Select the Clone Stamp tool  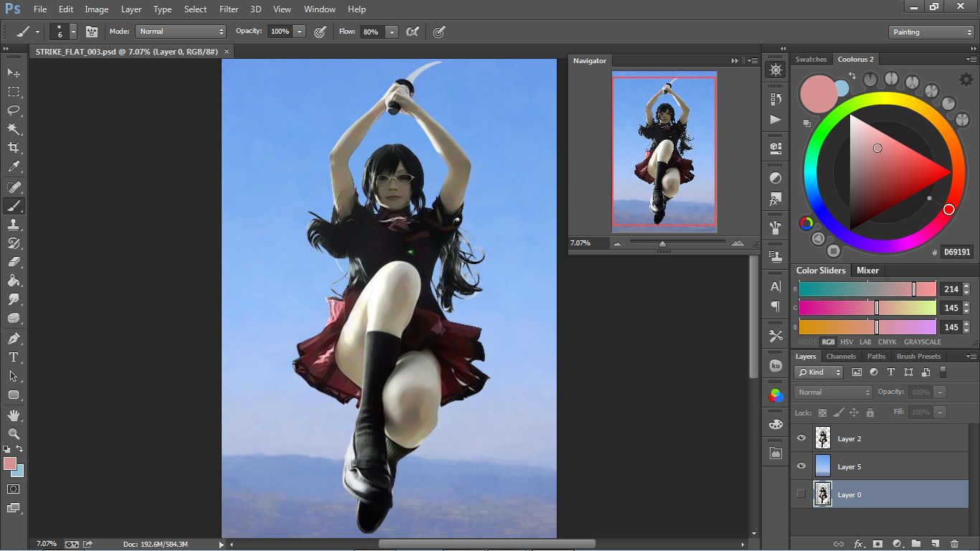14,225
